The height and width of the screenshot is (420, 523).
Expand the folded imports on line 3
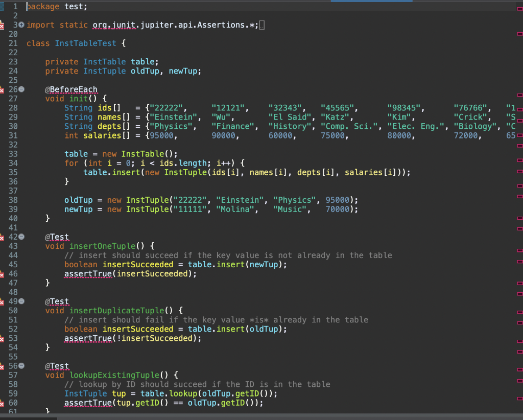[21, 25]
